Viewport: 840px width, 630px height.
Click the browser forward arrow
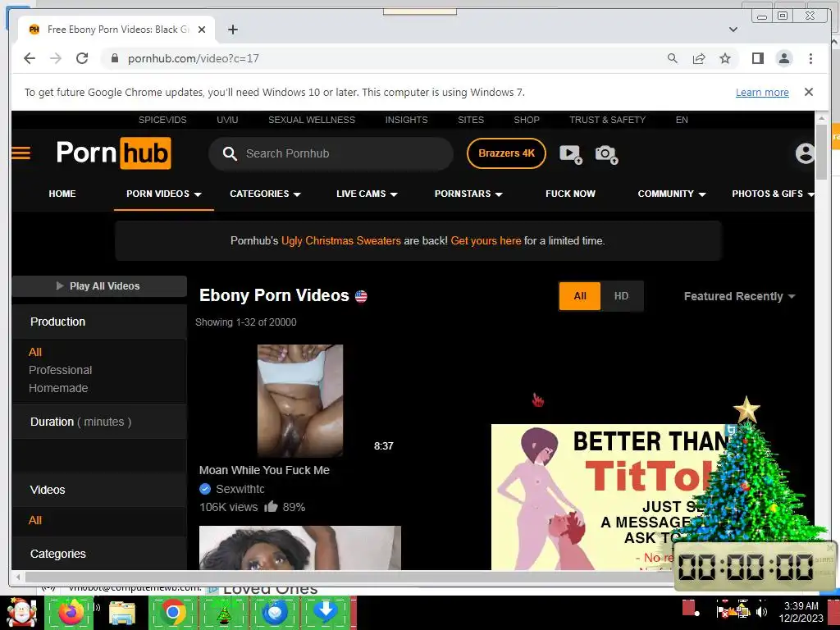(56, 58)
